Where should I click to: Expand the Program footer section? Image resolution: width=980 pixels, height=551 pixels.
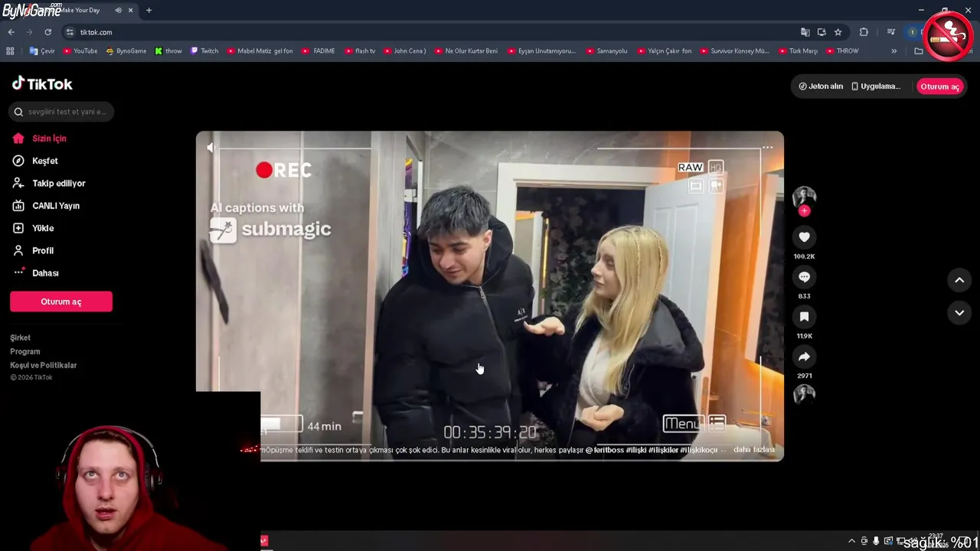click(24, 351)
